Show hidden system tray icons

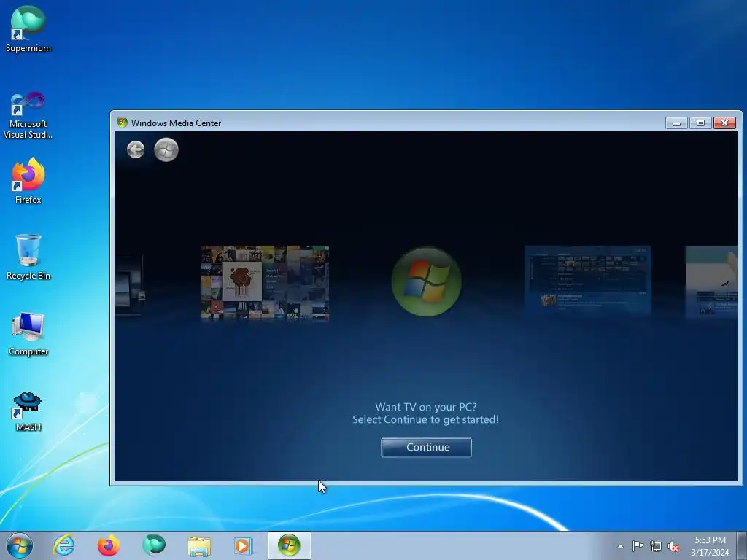pos(620,546)
